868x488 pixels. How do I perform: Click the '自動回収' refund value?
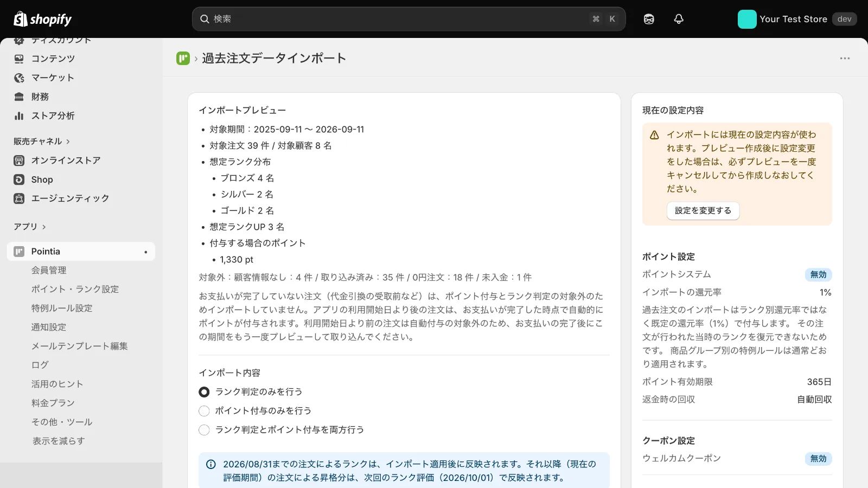[x=814, y=400]
